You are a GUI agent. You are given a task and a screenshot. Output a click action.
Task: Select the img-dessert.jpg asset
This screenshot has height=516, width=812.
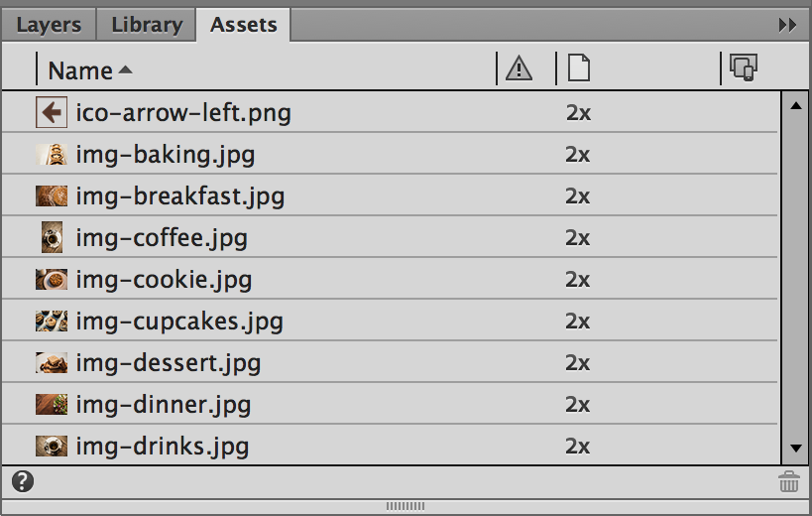coord(169,363)
